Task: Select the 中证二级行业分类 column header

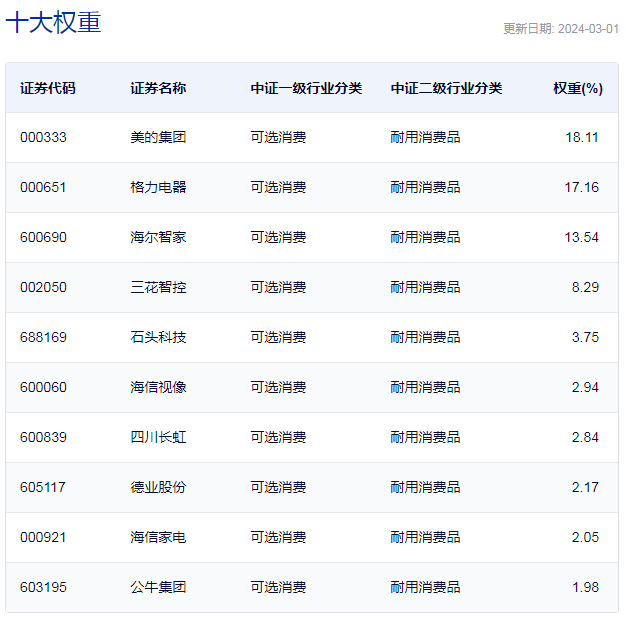Action: point(446,88)
